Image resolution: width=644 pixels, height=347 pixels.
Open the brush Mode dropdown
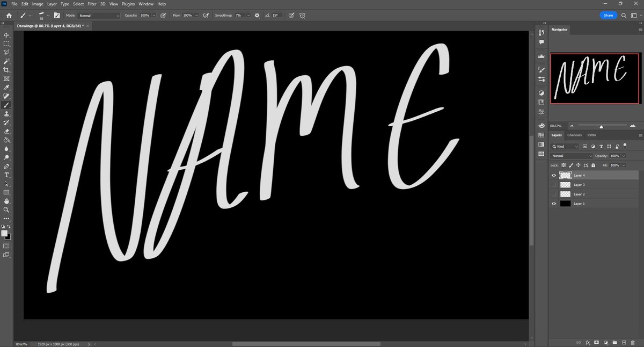(99, 16)
